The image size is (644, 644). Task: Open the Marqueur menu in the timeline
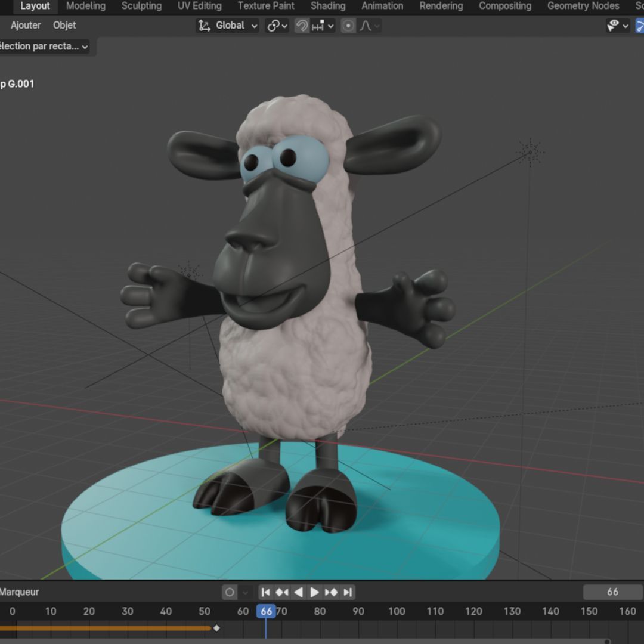pos(19,592)
